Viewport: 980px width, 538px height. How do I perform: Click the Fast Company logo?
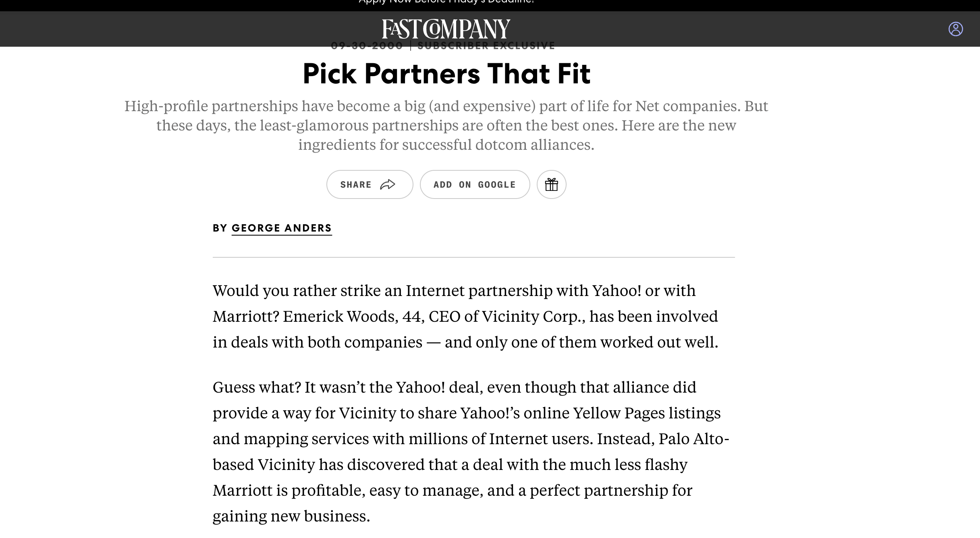[446, 29]
